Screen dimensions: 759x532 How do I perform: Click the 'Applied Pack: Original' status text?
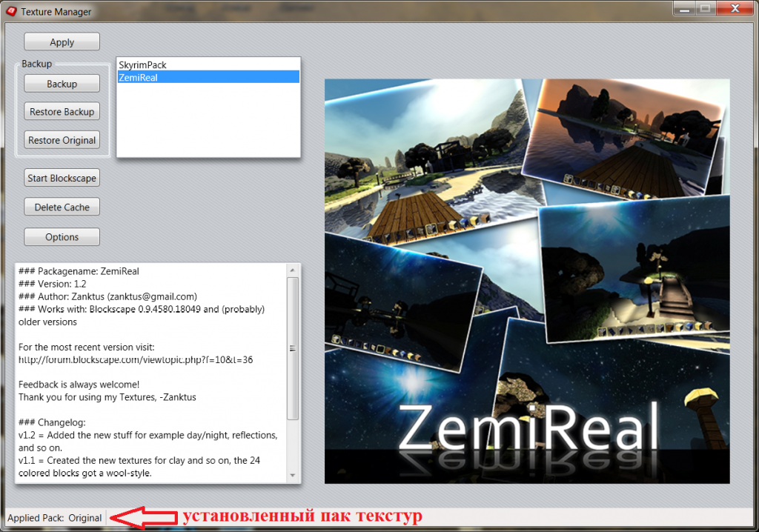pos(55,518)
